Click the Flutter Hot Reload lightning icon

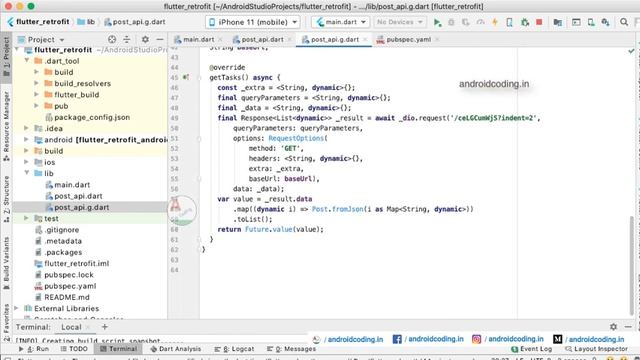click(x=495, y=22)
